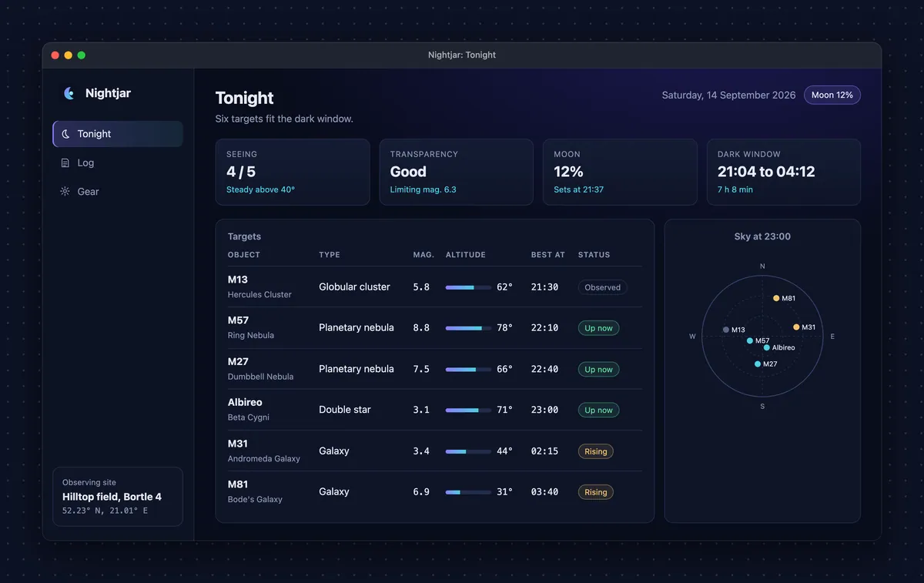Click the Log page icon
The height and width of the screenshot is (583, 924).
[65, 163]
